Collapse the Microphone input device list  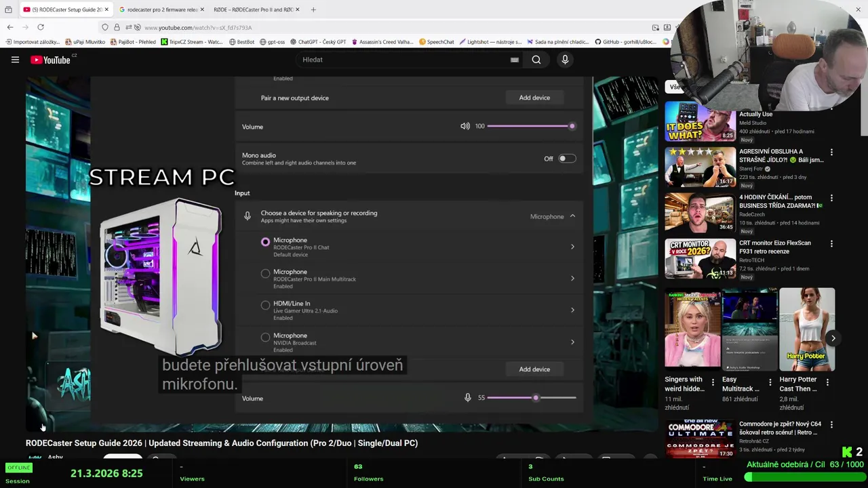572,216
